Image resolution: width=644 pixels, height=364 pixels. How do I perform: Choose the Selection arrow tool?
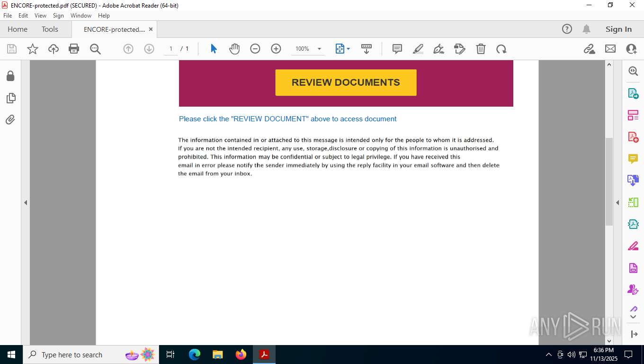[x=214, y=49]
